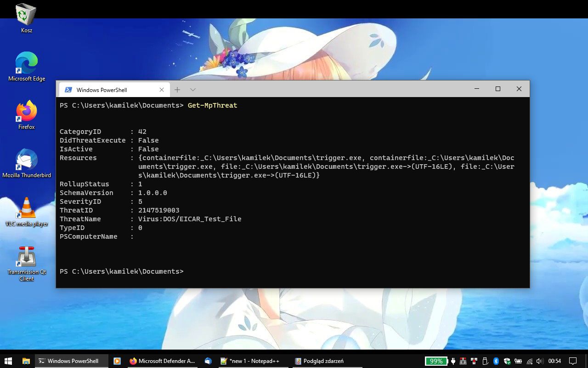The image size is (588, 368).
Task: Maximize the PowerShell terminal window
Action: point(498,89)
